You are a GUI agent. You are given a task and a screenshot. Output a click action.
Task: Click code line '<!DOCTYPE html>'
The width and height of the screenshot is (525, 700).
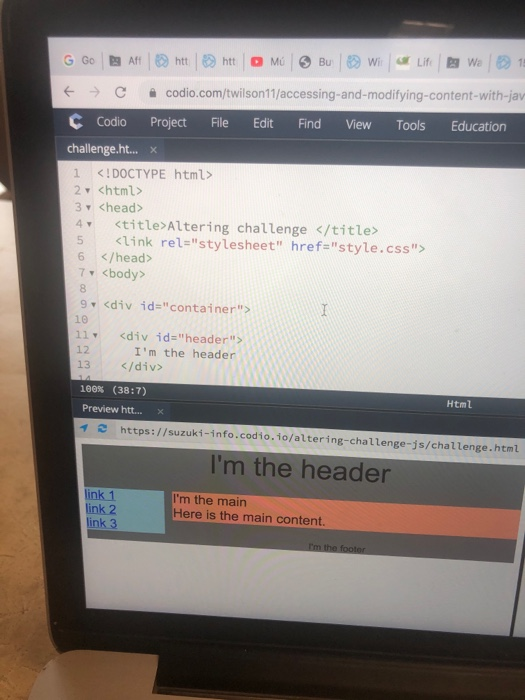[x=154, y=174]
